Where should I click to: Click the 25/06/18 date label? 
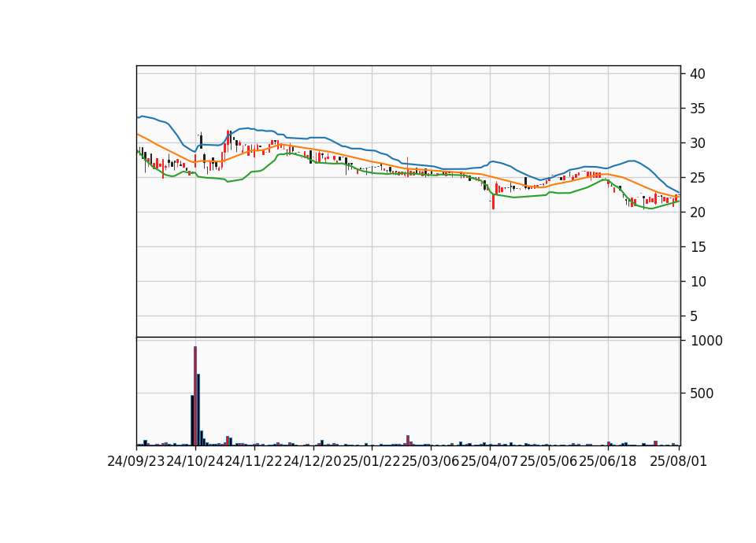pyautogui.click(x=607, y=462)
